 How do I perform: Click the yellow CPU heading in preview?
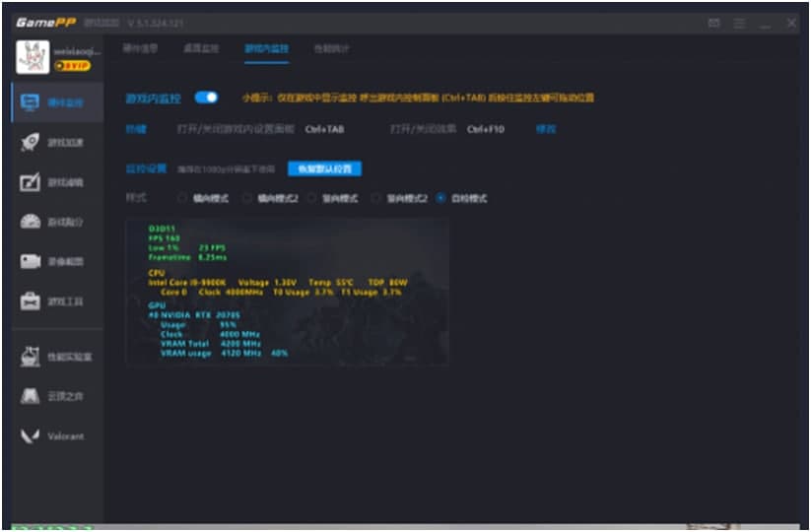click(157, 273)
